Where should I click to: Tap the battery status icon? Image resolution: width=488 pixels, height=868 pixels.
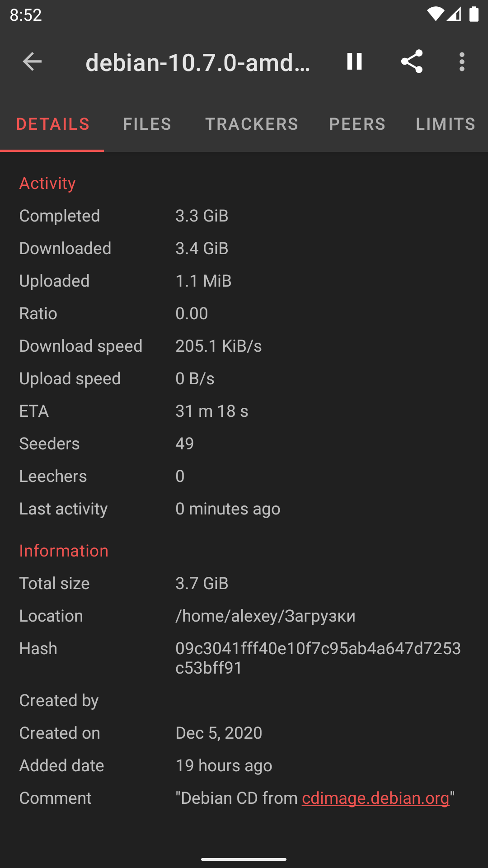[x=474, y=14]
